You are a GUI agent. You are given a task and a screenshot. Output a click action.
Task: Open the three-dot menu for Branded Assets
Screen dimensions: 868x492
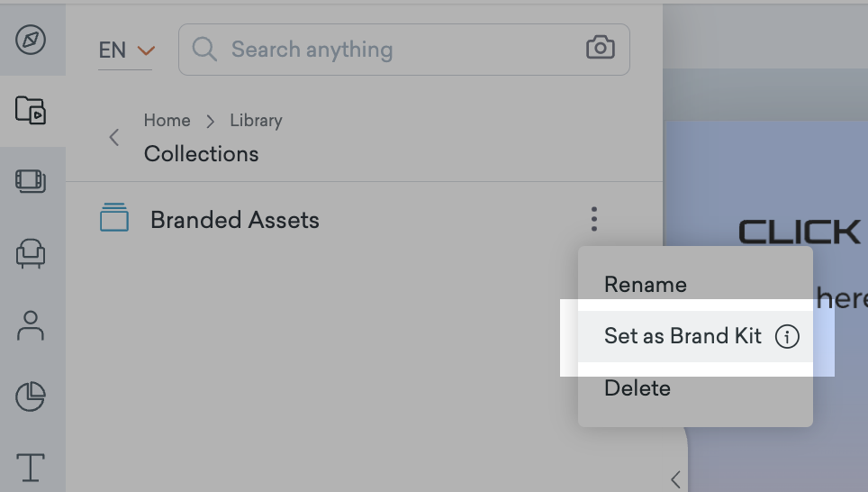coord(594,219)
